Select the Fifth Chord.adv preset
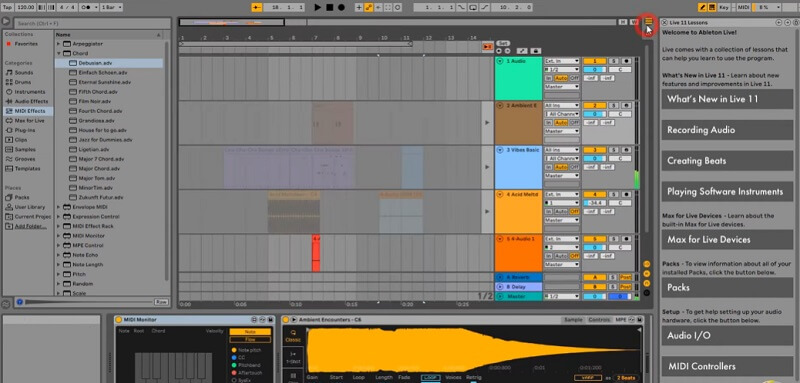This screenshot has width=800, height=383. pos(98,92)
